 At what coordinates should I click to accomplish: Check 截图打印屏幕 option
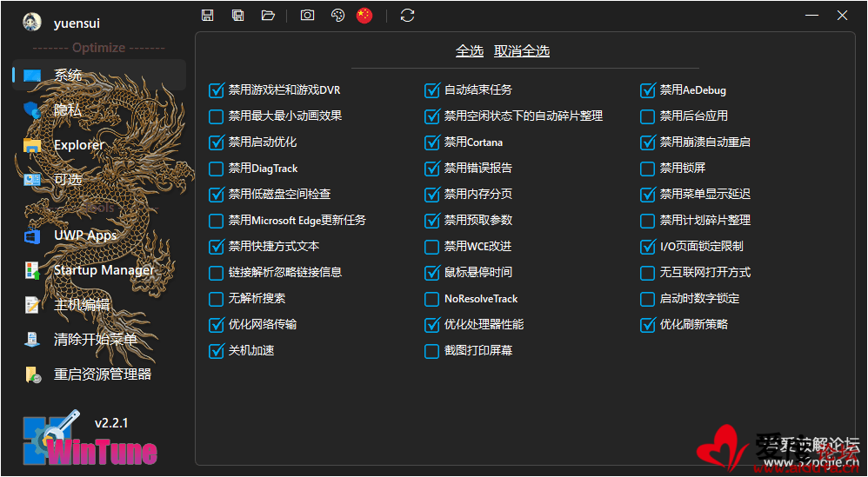(x=431, y=350)
